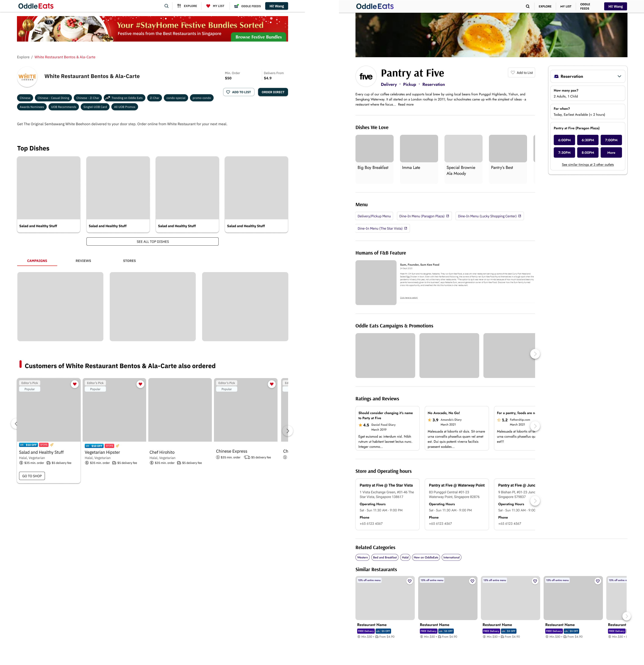The image size is (644, 665).
Task: Expand the Reservation dropdown
Action: point(619,76)
